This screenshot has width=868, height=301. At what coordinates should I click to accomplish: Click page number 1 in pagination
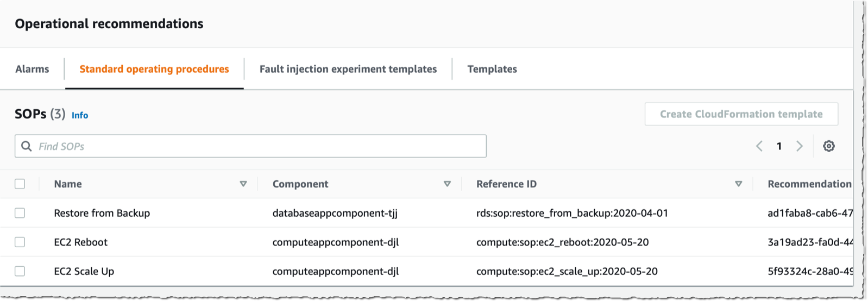(779, 146)
